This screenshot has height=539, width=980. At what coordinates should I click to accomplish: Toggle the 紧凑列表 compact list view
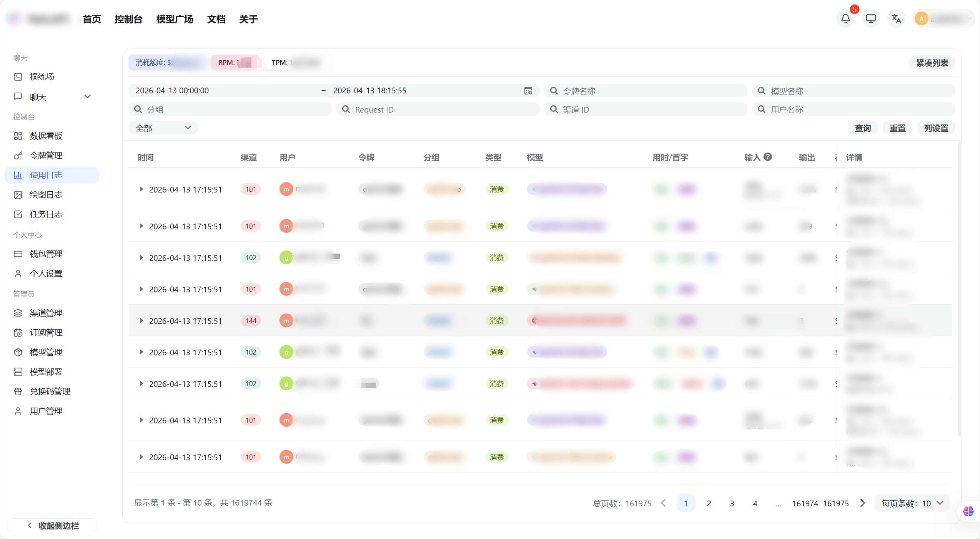tap(932, 63)
